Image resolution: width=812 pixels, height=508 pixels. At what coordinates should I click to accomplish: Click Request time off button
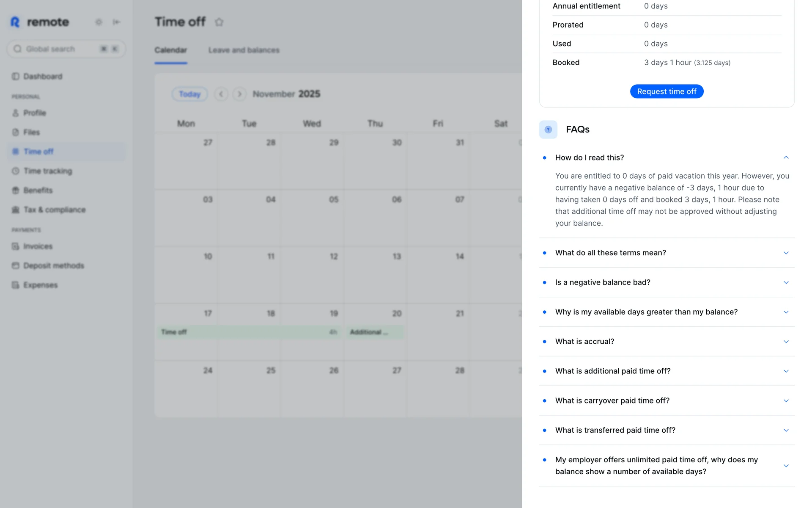pyautogui.click(x=667, y=91)
